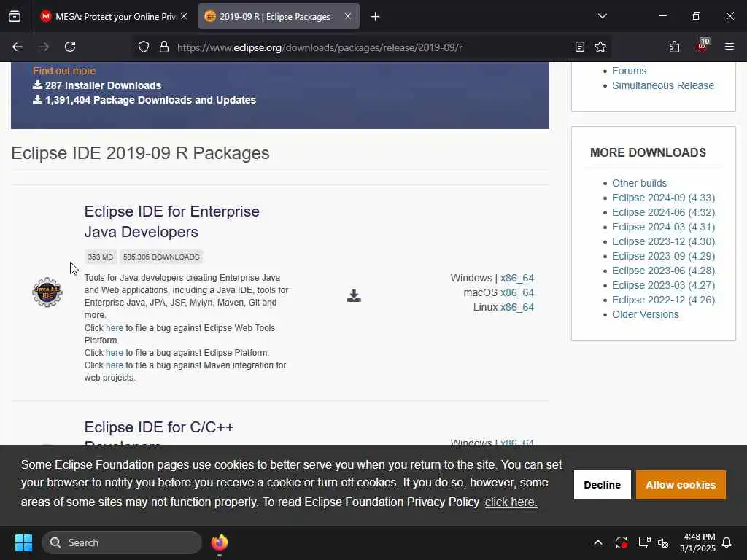Viewport: 747px width, 560px height.
Task: Open Eclipse 2023-06 (4.28) link
Action: pos(664,271)
